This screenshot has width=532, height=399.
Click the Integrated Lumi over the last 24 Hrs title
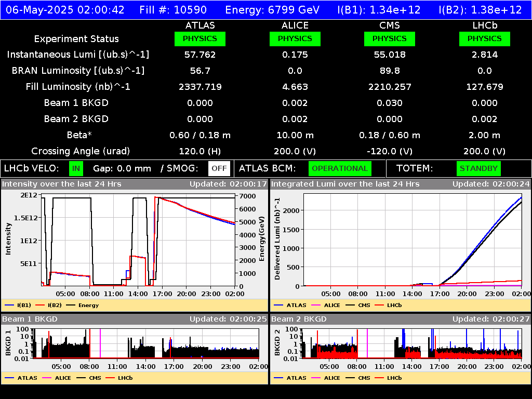345,184
